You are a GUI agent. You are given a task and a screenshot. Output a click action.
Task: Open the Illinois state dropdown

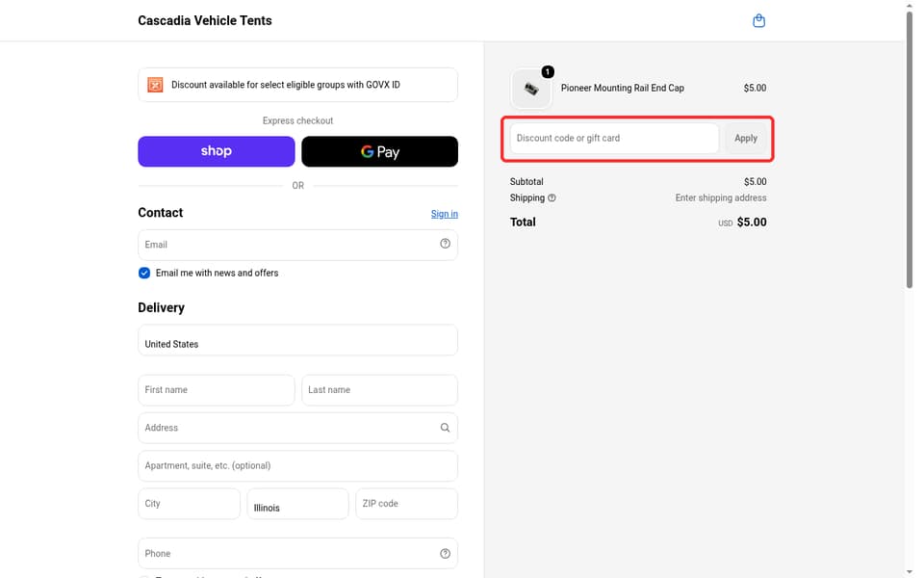[297, 504]
